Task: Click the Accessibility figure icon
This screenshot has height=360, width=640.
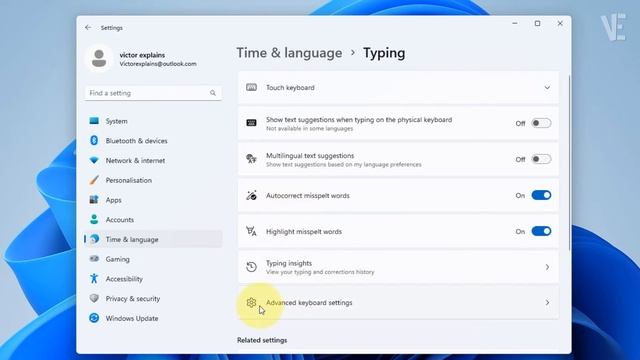Action: pos(94,278)
